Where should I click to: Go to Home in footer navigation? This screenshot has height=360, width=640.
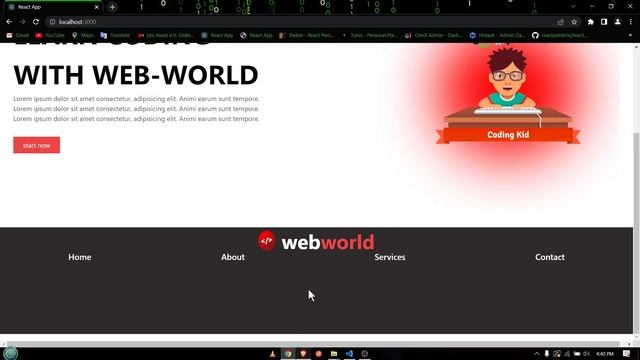[80, 257]
